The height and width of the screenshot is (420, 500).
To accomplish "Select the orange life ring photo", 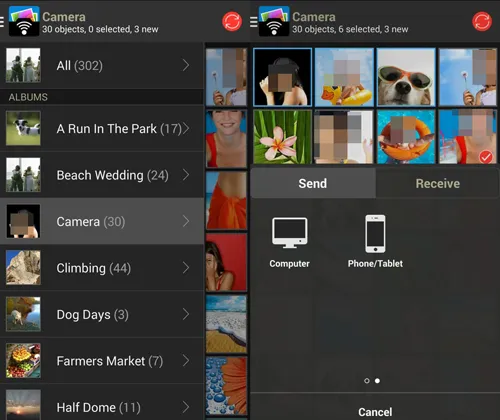I will tap(406, 137).
